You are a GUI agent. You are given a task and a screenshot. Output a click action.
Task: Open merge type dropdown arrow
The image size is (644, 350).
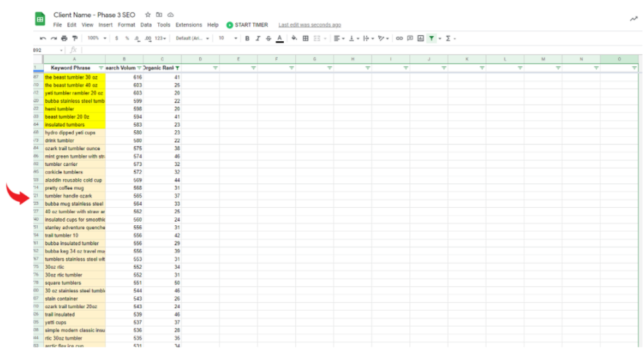[x=325, y=39]
